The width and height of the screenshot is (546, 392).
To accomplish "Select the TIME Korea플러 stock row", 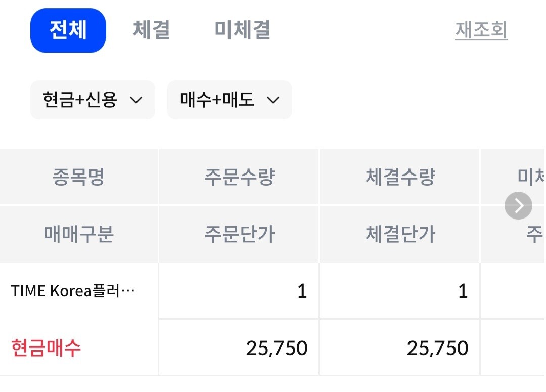I will pyautogui.click(x=73, y=291).
